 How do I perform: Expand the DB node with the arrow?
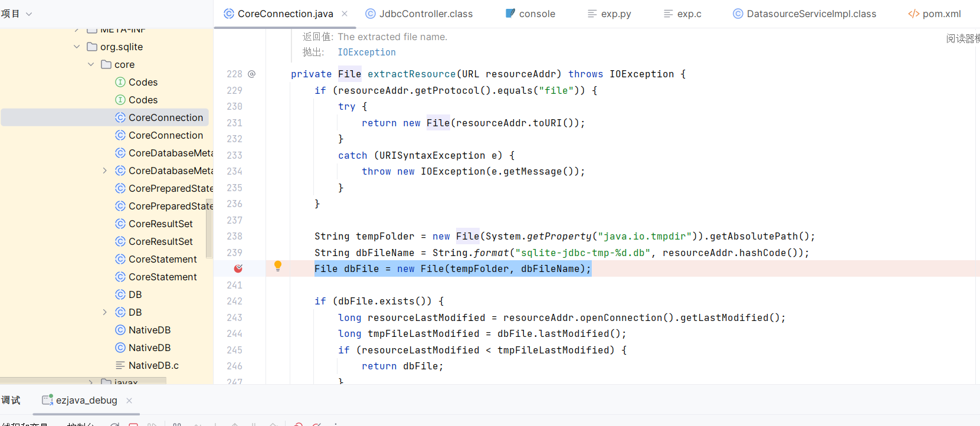(x=105, y=312)
